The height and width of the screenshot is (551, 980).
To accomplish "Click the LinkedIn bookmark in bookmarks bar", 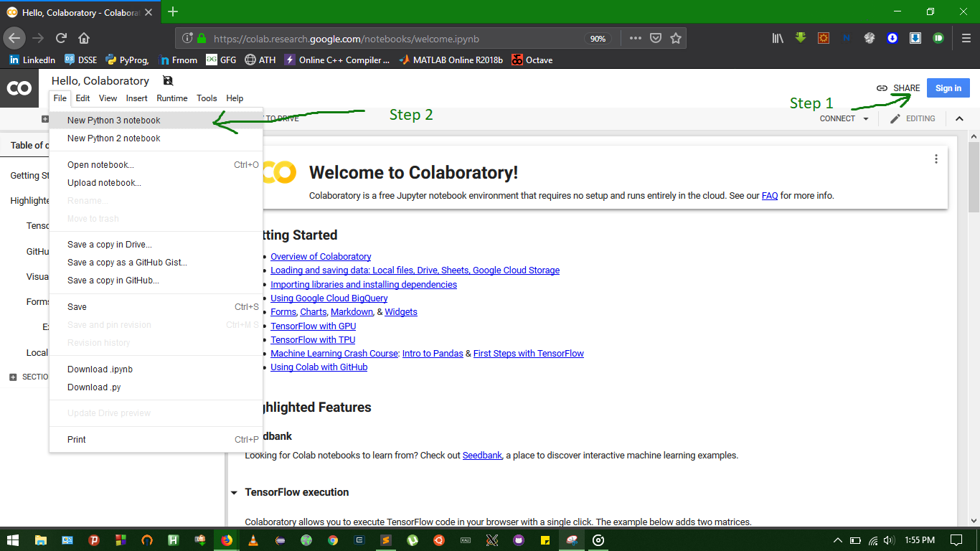I will [32, 60].
